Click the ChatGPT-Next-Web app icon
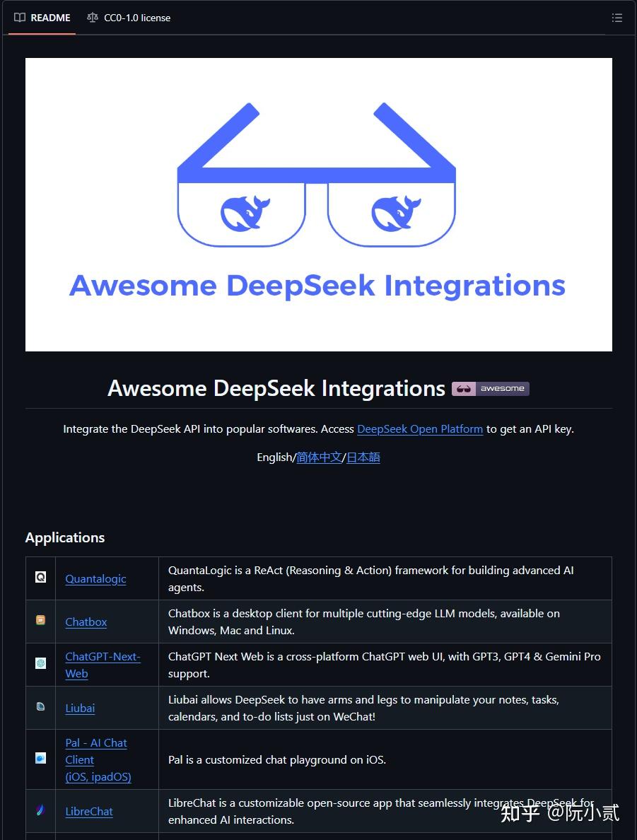Image resolution: width=637 pixels, height=840 pixels. (x=40, y=664)
